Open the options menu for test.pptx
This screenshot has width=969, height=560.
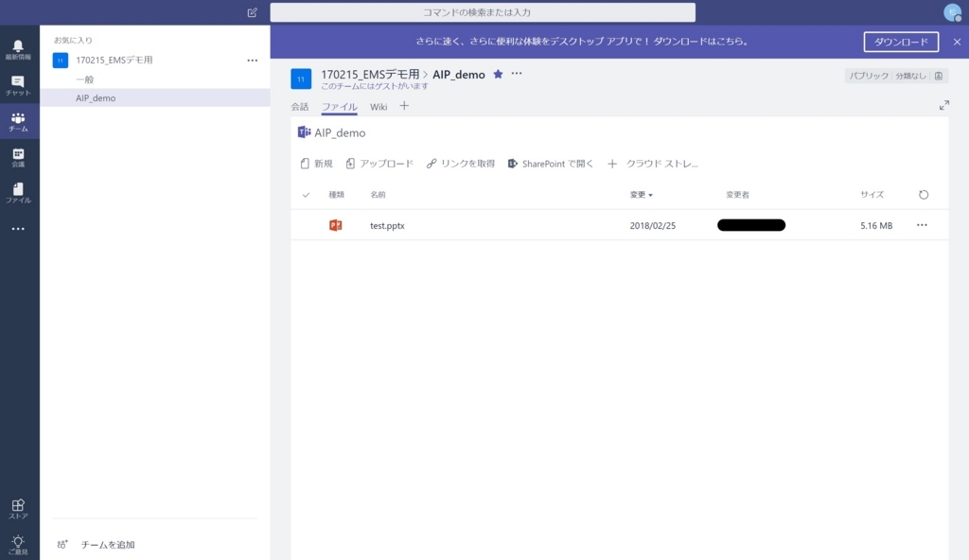(x=922, y=225)
